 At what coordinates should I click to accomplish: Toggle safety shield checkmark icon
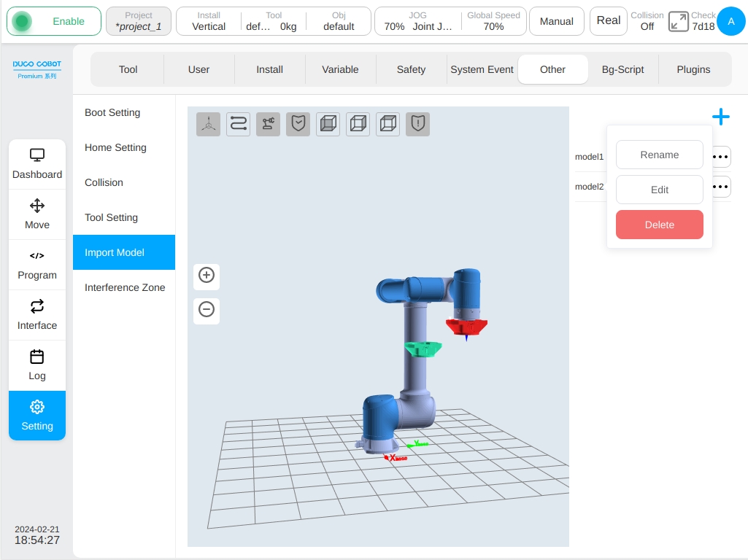click(x=298, y=125)
